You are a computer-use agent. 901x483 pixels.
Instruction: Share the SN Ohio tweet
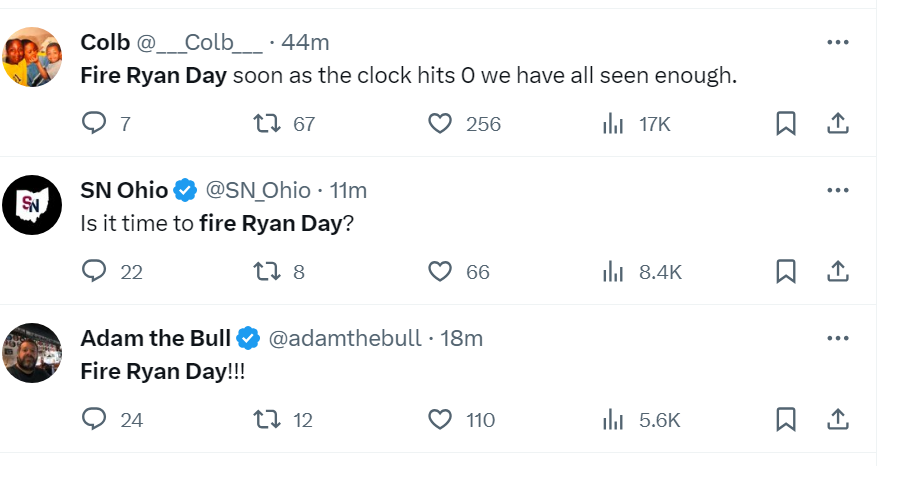point(838,271)
